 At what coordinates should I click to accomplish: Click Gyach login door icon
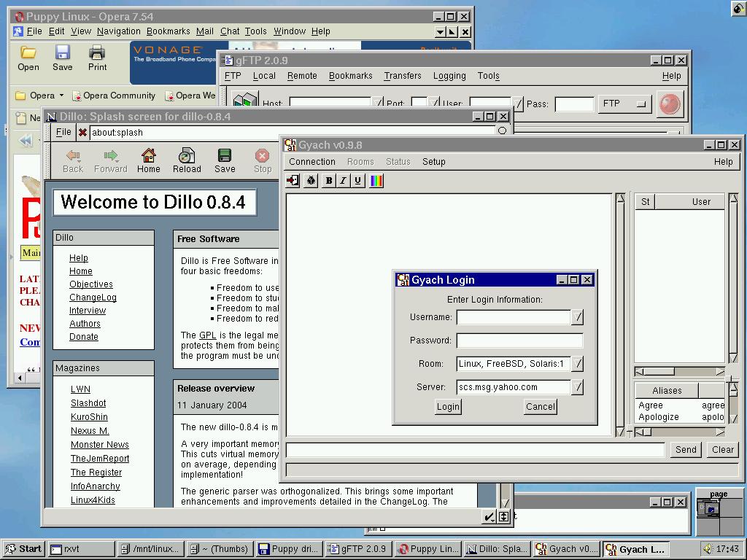pyautogui.click(x=293, y=181)
